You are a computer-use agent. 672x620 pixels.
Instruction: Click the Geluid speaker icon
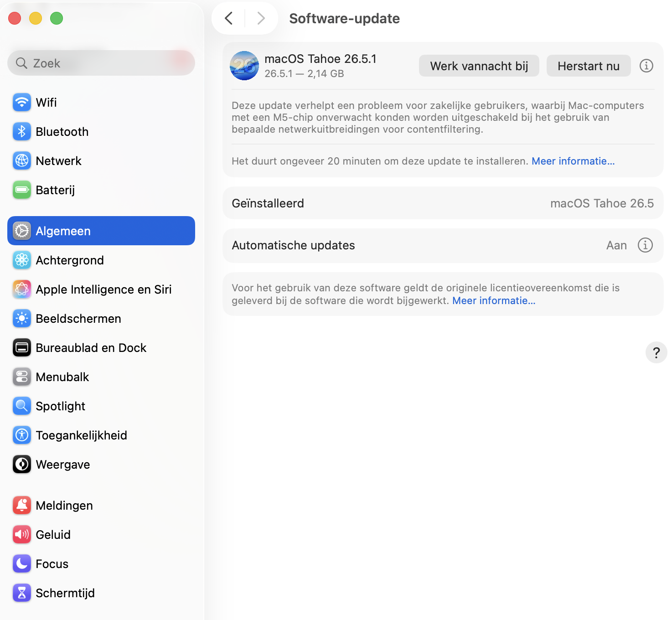pos(22,534)
